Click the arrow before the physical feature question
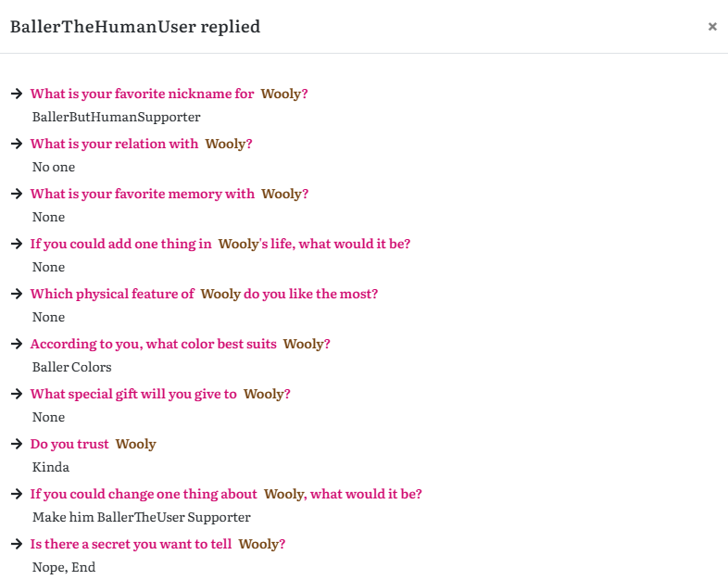Image resolution: width=728 pixels, height=580 pixels. 17,294
